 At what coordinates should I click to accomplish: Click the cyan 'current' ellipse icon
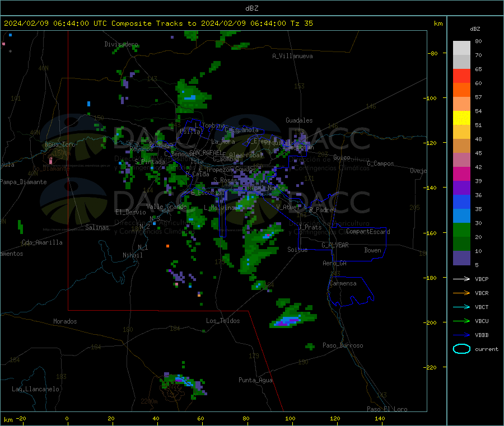pyautogui.click(x=461, y=349)
